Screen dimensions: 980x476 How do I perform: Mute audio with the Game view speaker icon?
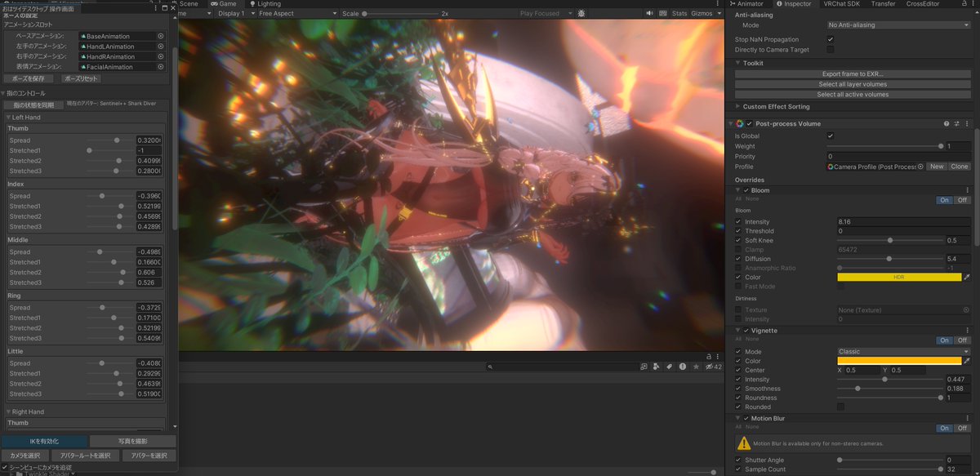(x=649, y=14)
